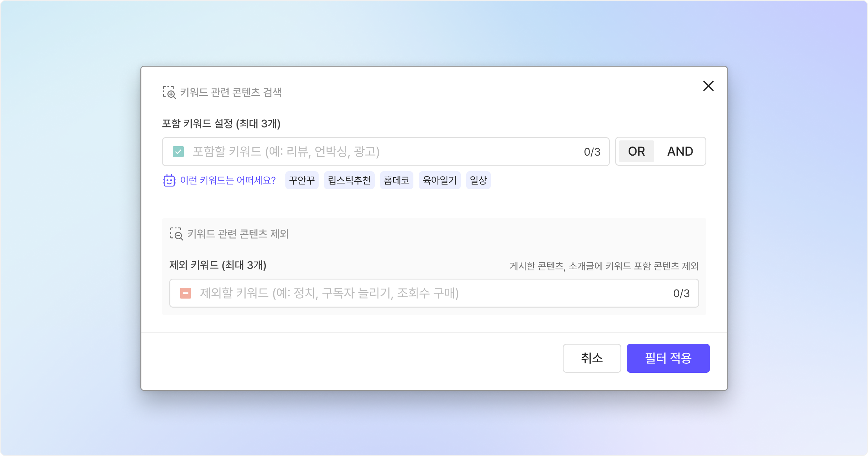Viewport: 868px width, 456px height.
Task: Click the green check icon in include field
Action: [x=178, y=152]
